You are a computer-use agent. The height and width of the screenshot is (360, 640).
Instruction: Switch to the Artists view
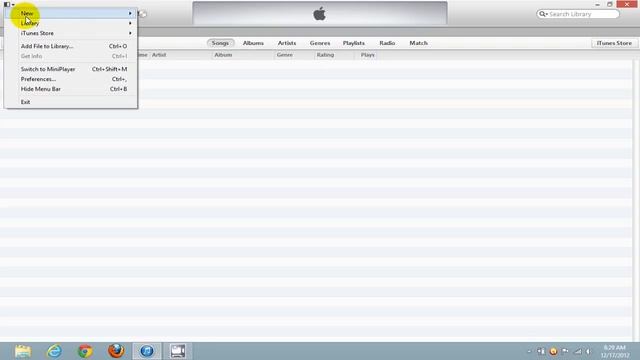pos(287,43)
